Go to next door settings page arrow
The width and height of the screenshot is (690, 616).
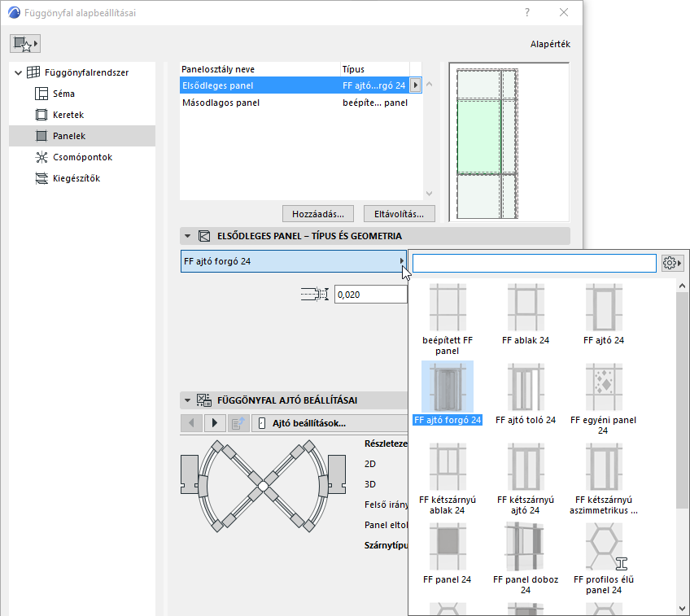pos(215,423)
